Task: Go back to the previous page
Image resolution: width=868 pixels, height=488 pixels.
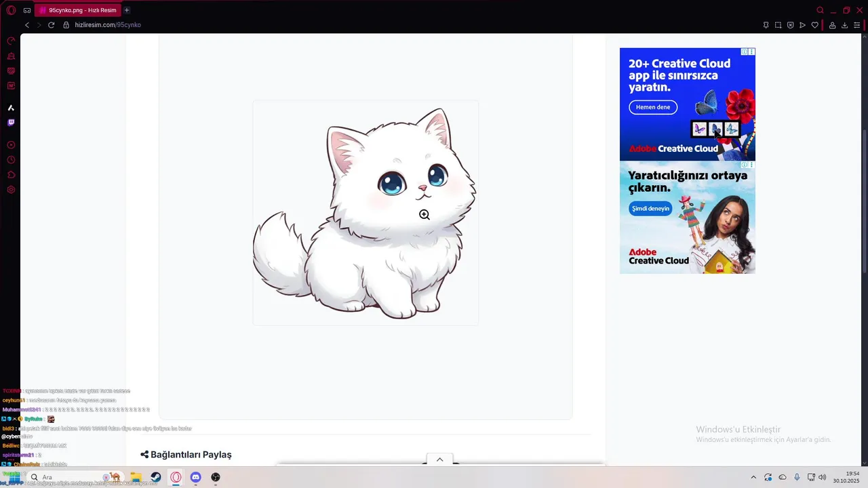Action: (27, 25)
